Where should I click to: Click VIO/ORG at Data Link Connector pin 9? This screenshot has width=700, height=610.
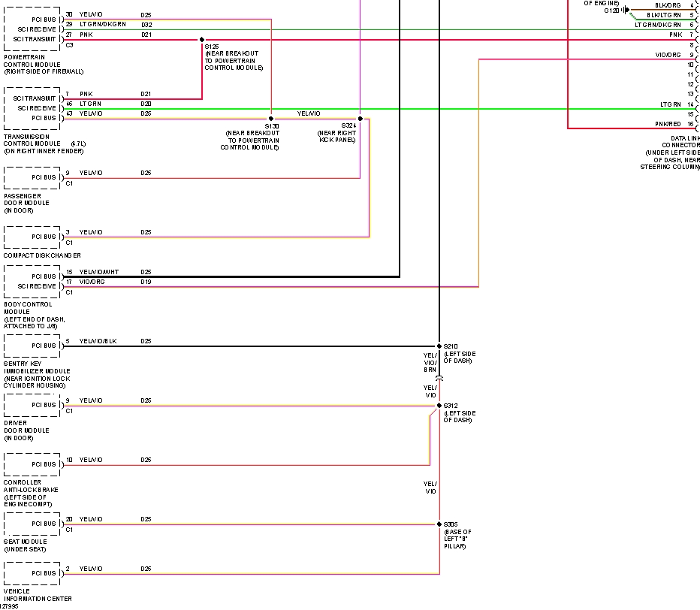click(668, 55)
